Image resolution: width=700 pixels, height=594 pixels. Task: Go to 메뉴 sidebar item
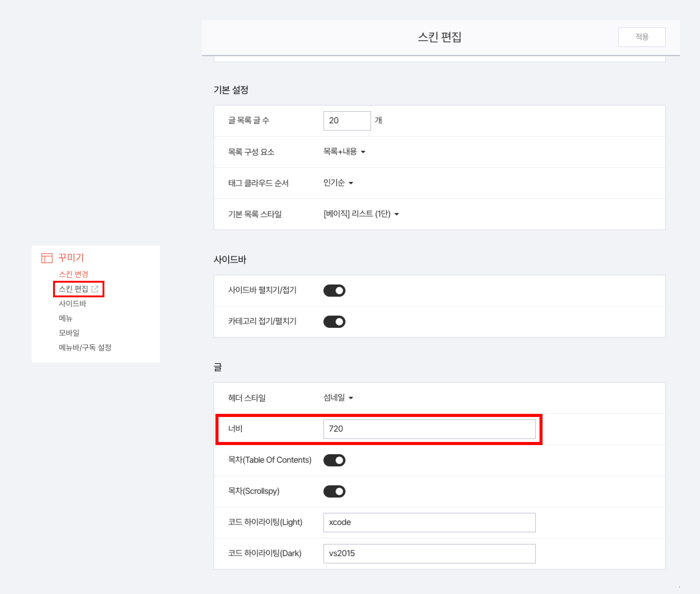coord(66,318)
